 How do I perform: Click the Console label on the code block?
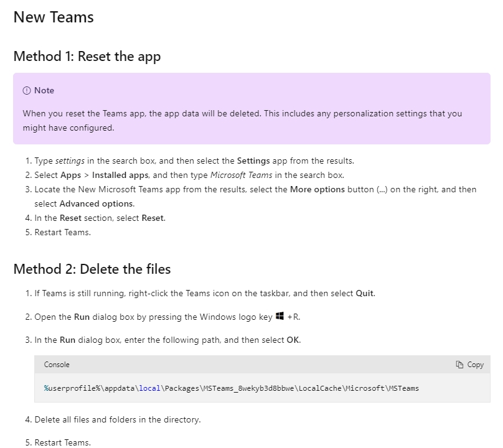(x=57, y=365)
